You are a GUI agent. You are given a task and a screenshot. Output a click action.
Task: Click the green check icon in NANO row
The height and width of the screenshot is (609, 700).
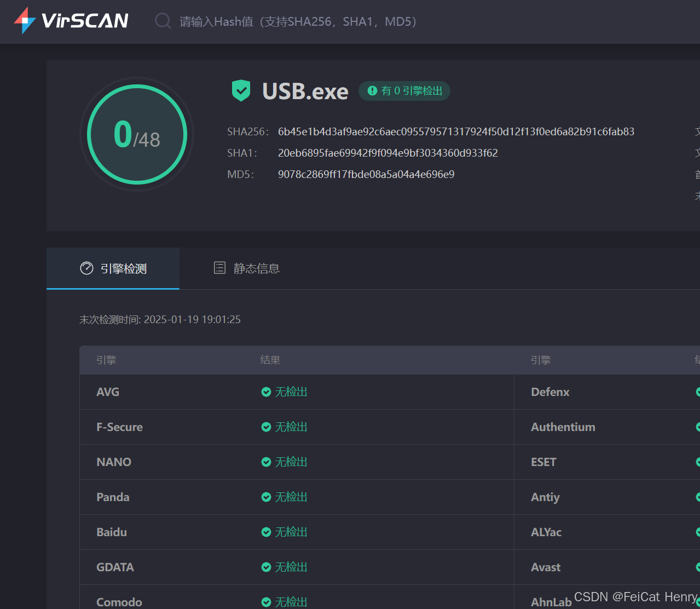266,462
